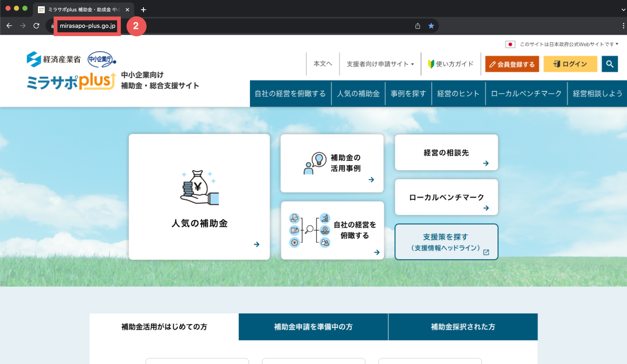Open ローカルベンチマーク nav menu item

(x=526, y=94)
